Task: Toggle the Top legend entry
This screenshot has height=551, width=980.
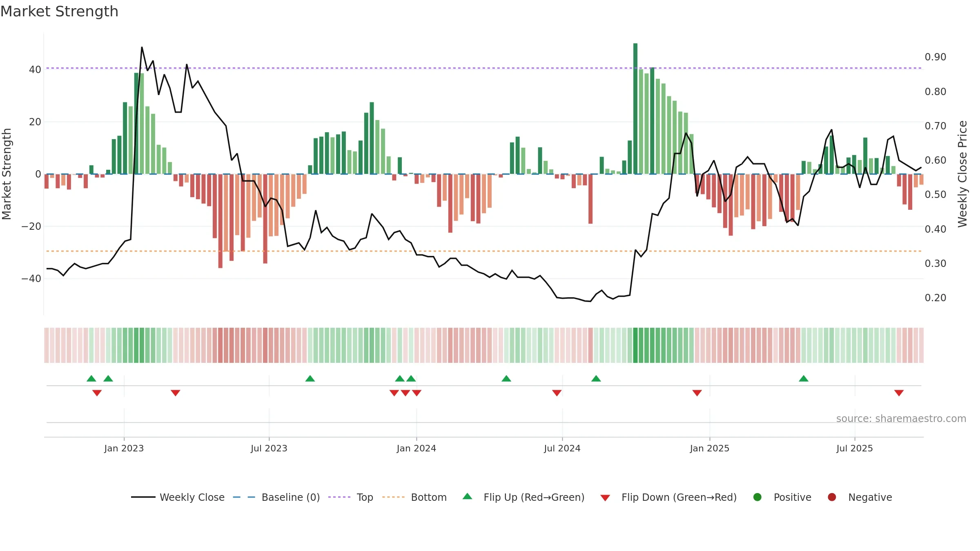Action: [x=351, y=497]
